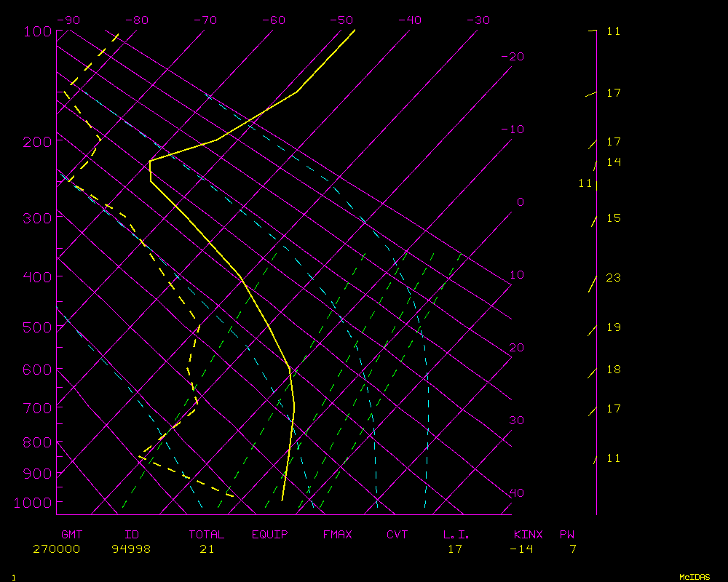The width and height of the screenshot is (728, 582).
Task: Select the wind barb labeled 18
Action: pyautogui.click(x=593, y=373)
